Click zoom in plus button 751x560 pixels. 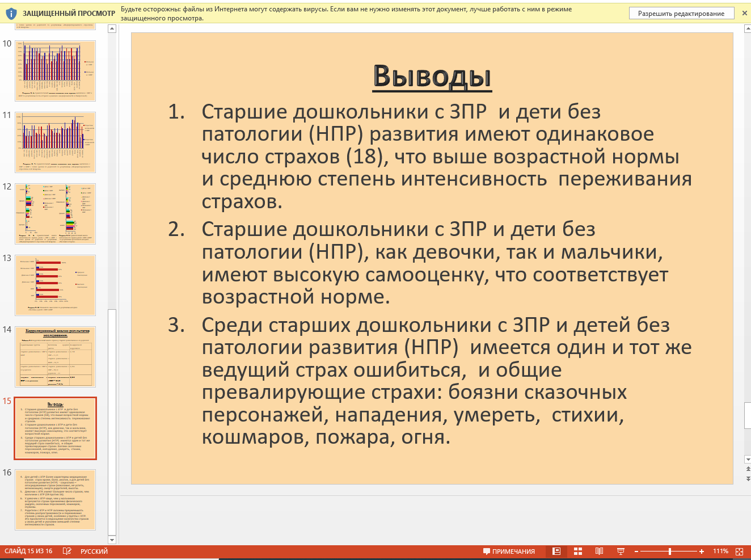click(x=702, y=551)
